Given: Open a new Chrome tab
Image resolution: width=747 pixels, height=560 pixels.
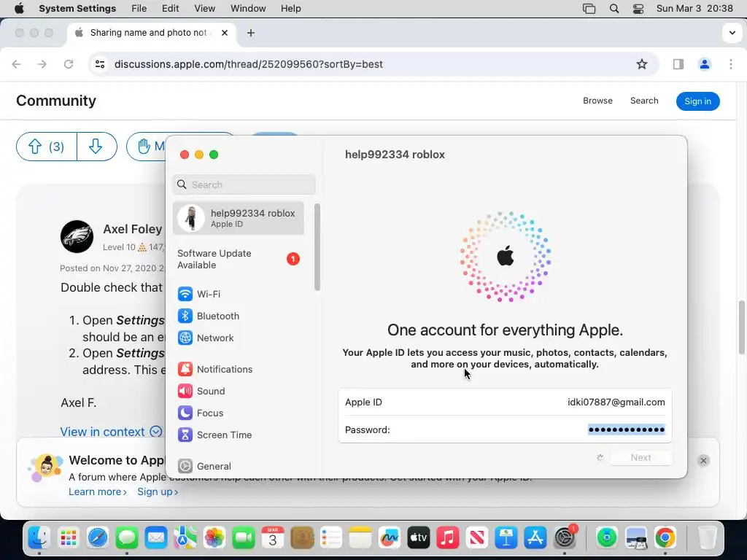Looking at the screenshot, I should coord(251,33).
